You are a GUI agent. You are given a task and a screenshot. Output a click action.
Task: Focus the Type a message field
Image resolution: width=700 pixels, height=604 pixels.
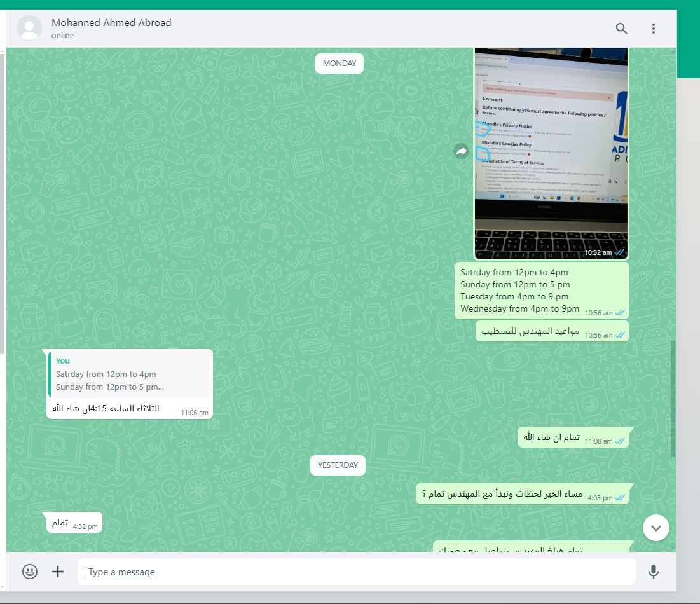click(x=356, y=572)
